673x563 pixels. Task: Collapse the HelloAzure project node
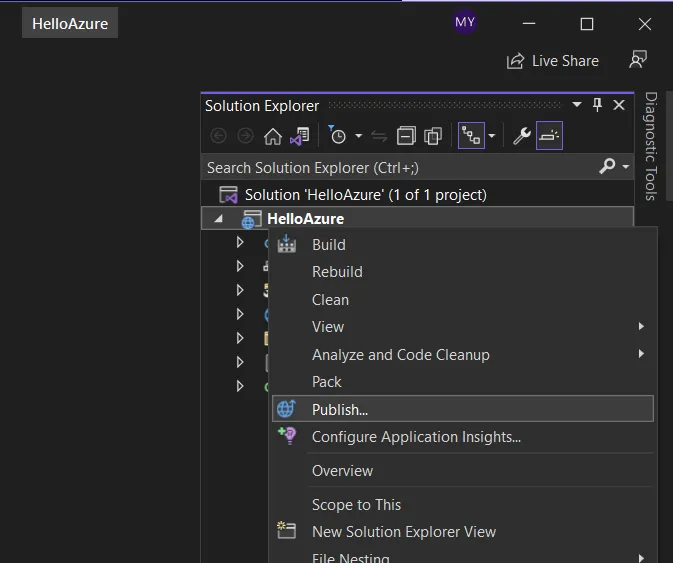218,219
